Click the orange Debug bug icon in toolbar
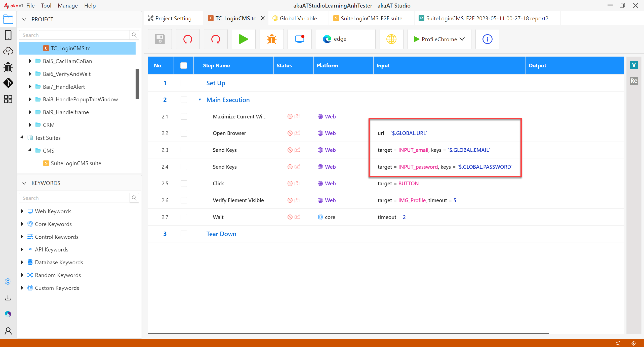This screenshot has width=644, height=347. pos(271,39)
